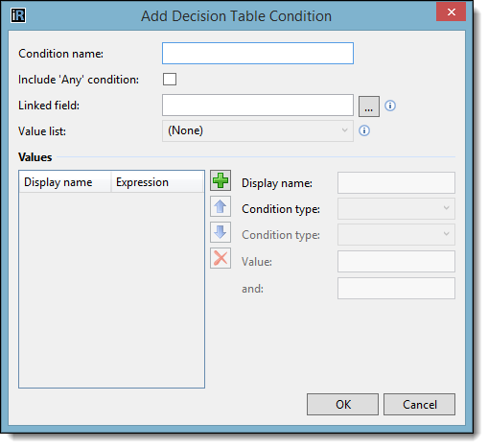This screenshot has width=488, height=448.
Task: Open info icon next to Linked field
Action: tap(390, 106)
